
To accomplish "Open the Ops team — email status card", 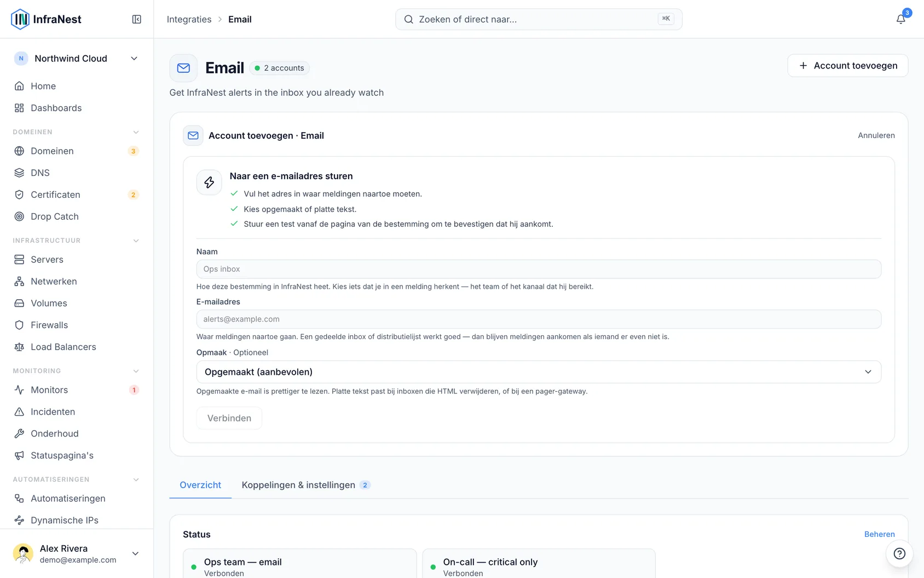I will point(300,564).
